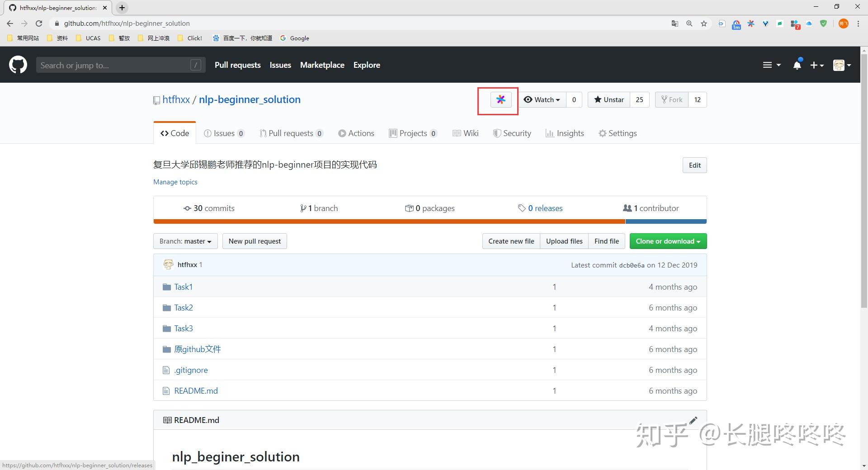The width and height of the screenshot is (868, 470).
Task: Click the dcb0e6a commit hash
Action: click(632, 265)
